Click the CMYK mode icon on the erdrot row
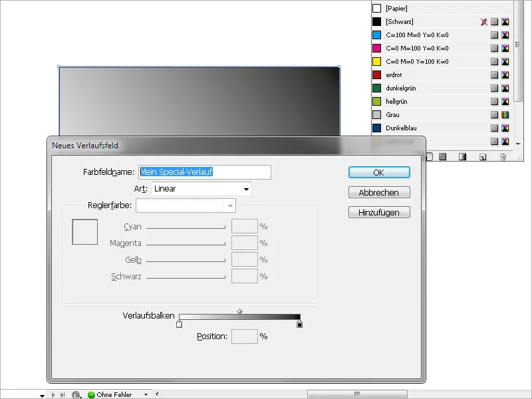The width and height of the screenshot is (532, 399). (505, 74)
